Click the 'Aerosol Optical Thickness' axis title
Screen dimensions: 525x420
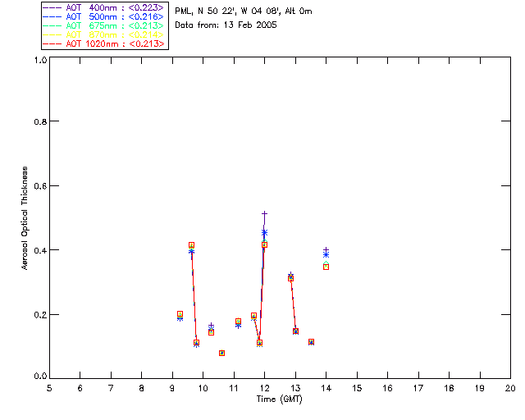[x=25, y=218]
